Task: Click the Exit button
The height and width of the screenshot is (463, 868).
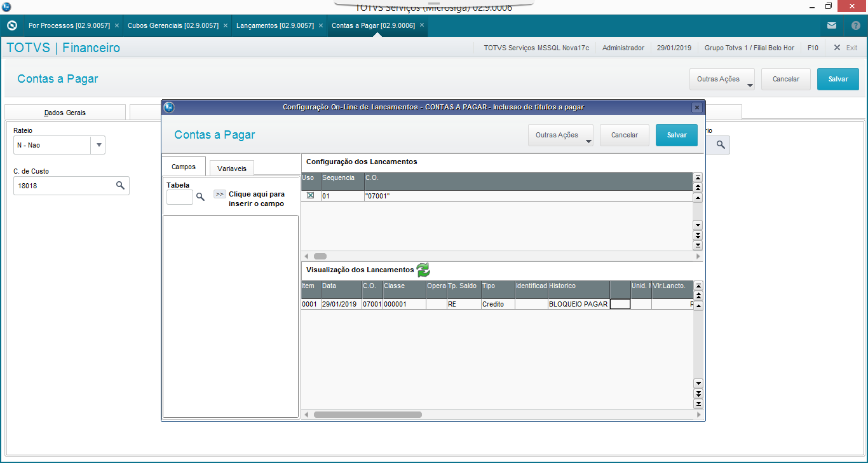Action: (846, 48)
